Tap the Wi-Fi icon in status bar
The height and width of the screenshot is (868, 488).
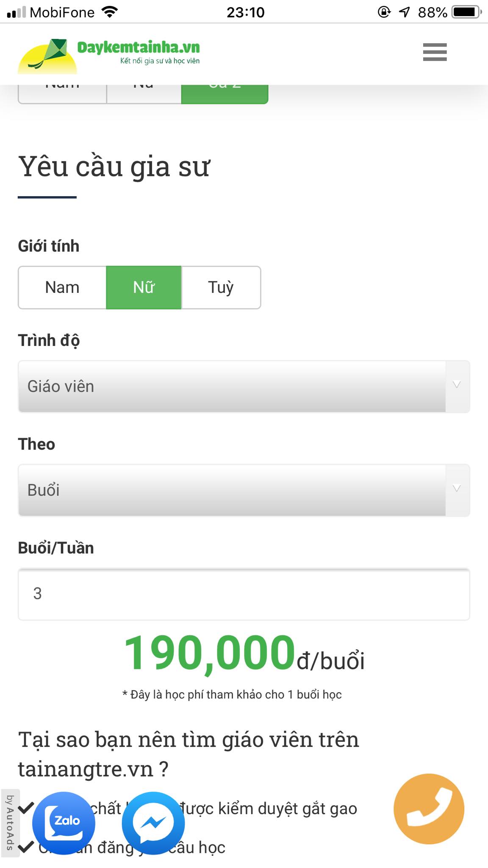click(x=110, y=12)
